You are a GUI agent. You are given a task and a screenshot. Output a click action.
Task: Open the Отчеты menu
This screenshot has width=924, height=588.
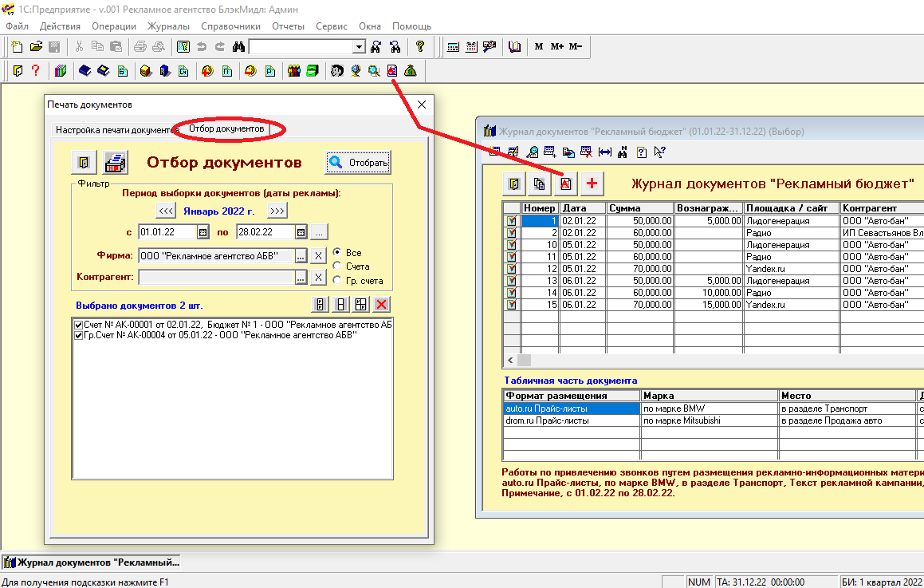coord(288,26)
